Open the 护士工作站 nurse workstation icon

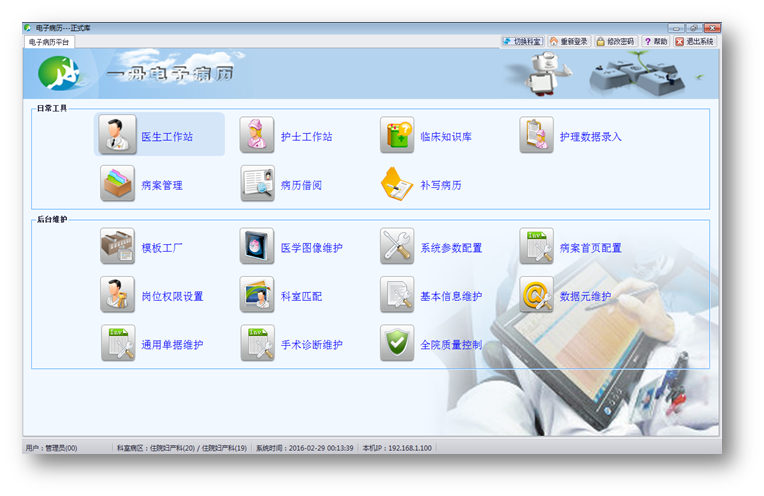coord(257,135)
